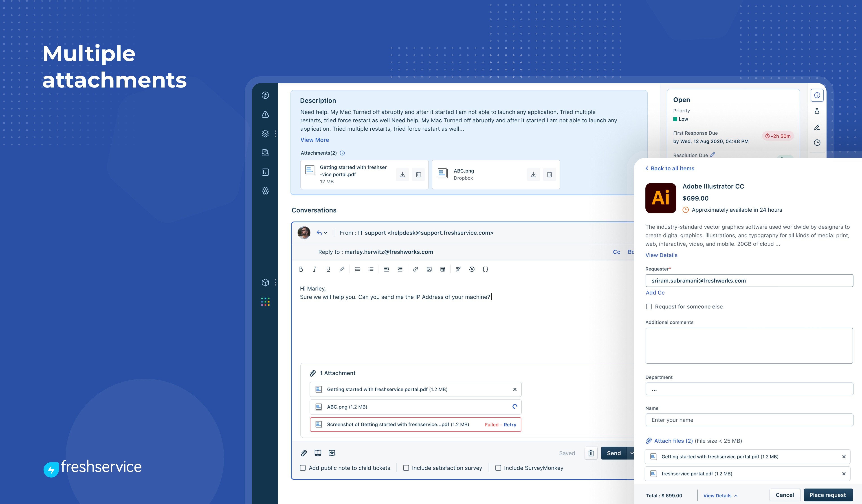The height and width of the screenshot is (504, 862).
Task: Remove Getting started pdf from reply attachments
Action: click(515, 390)
